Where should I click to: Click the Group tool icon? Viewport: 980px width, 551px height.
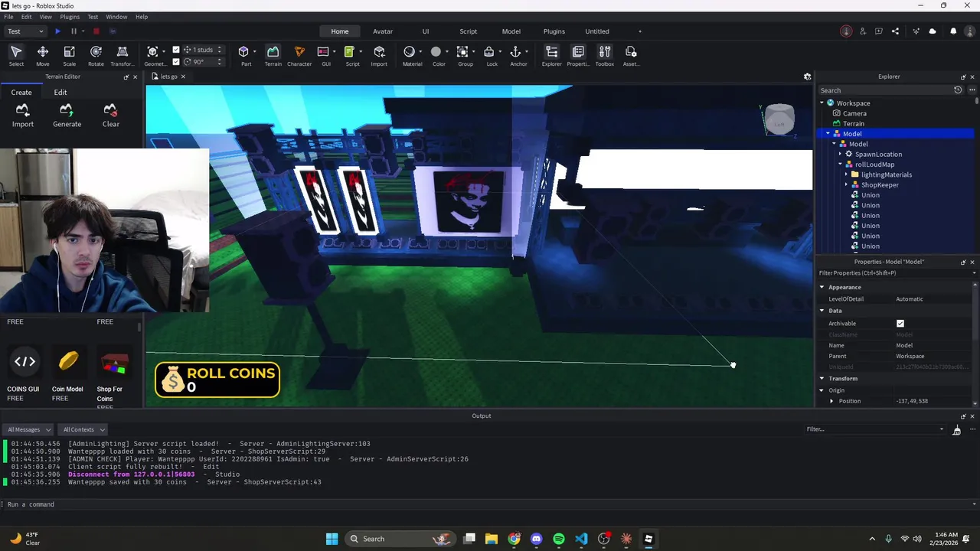(x=462, y=52)
